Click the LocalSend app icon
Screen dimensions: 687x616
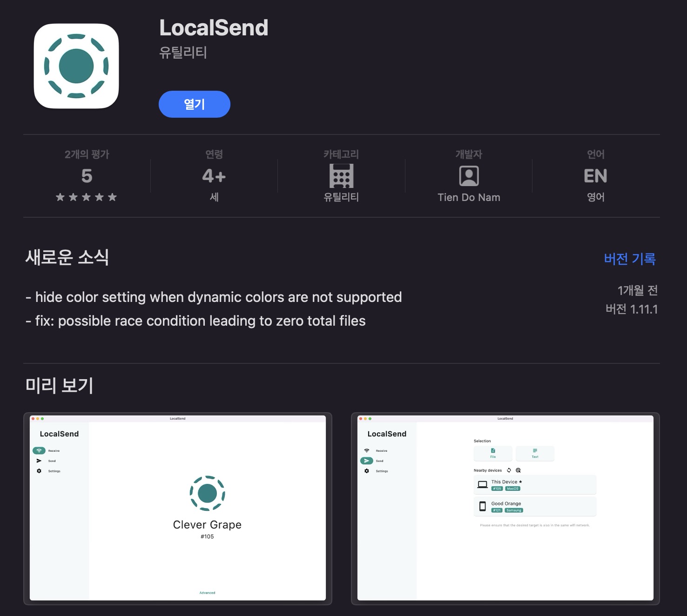point(76,66)
